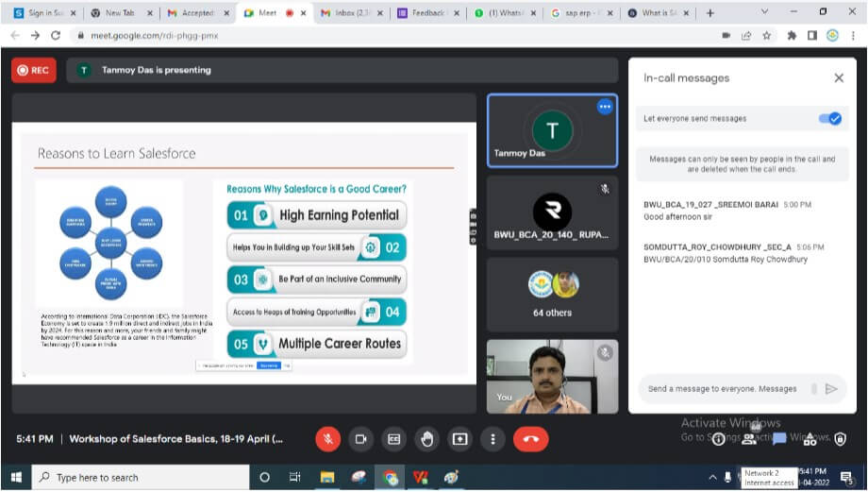Raise hand in the meeting
868x492 pixels.
[426, 439]
